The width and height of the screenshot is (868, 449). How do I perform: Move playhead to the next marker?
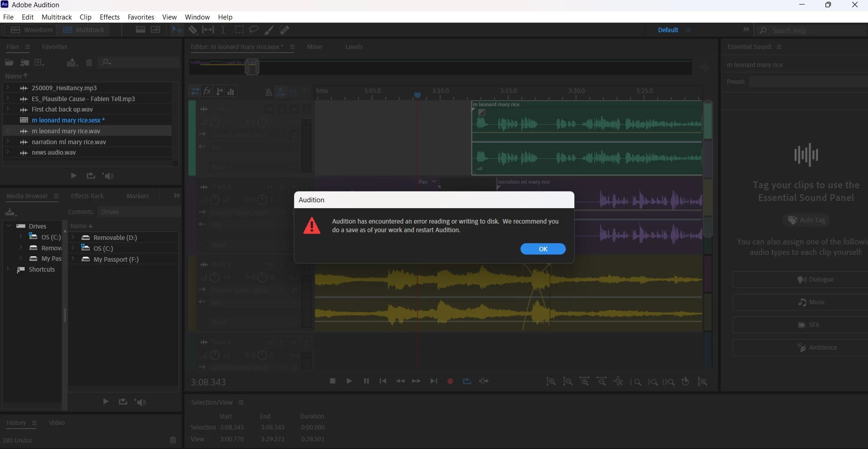point(434,381)
